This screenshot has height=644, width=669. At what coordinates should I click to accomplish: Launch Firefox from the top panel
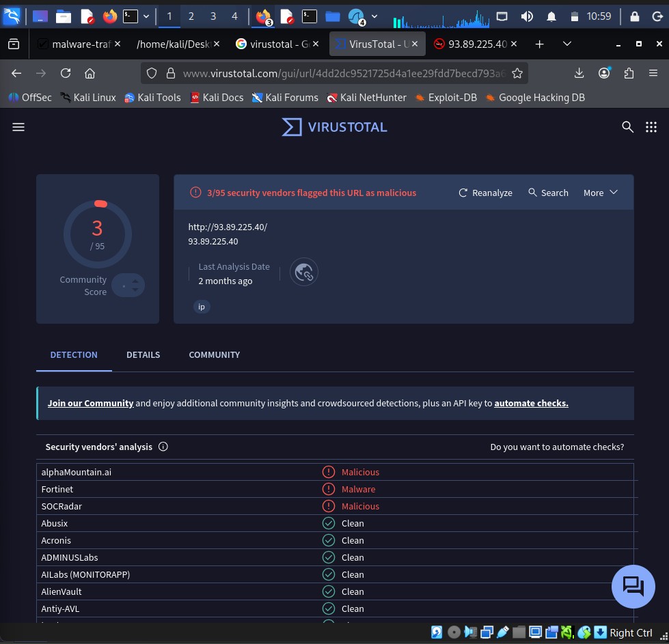[x=109, y=16]
